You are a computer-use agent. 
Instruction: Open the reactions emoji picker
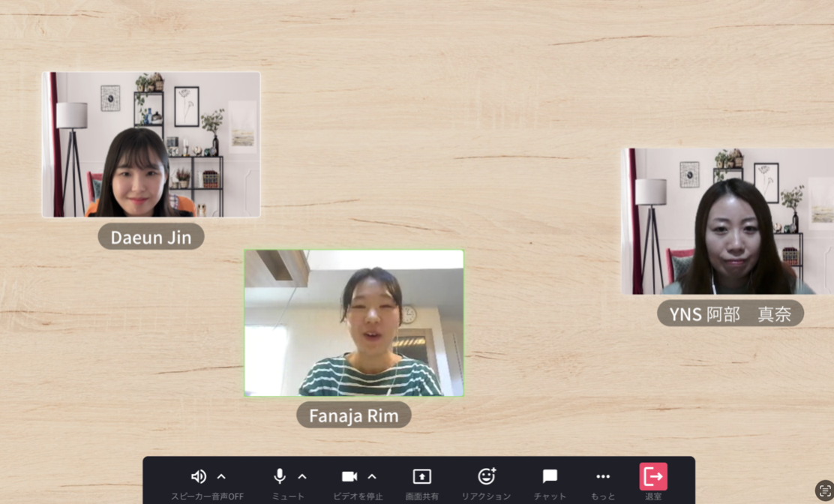[x=487, y=476]
